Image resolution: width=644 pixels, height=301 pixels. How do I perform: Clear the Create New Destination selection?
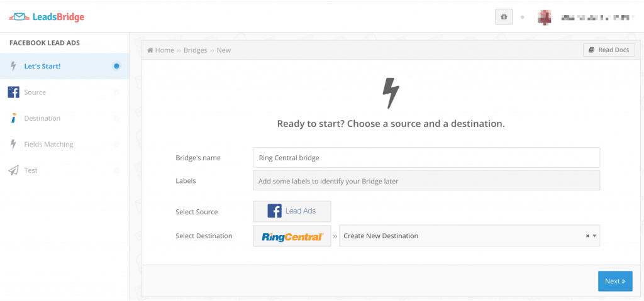point(587,236)
